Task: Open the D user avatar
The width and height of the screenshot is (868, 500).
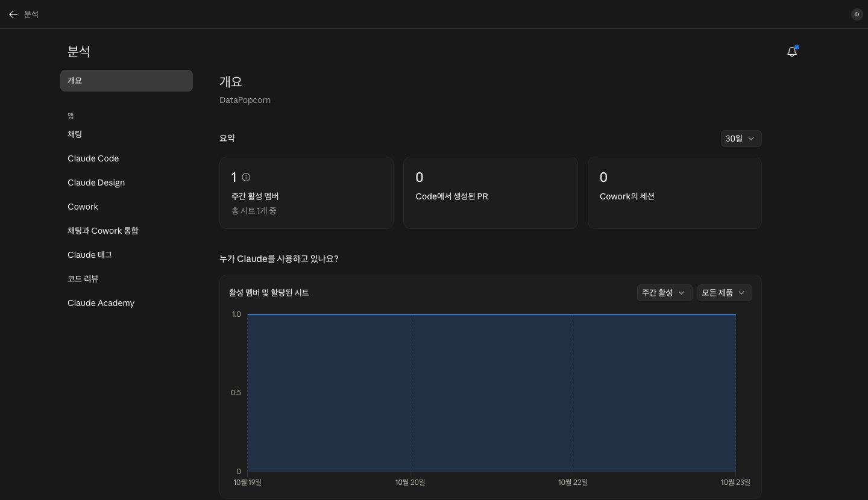Action: (x=857, y=14)
